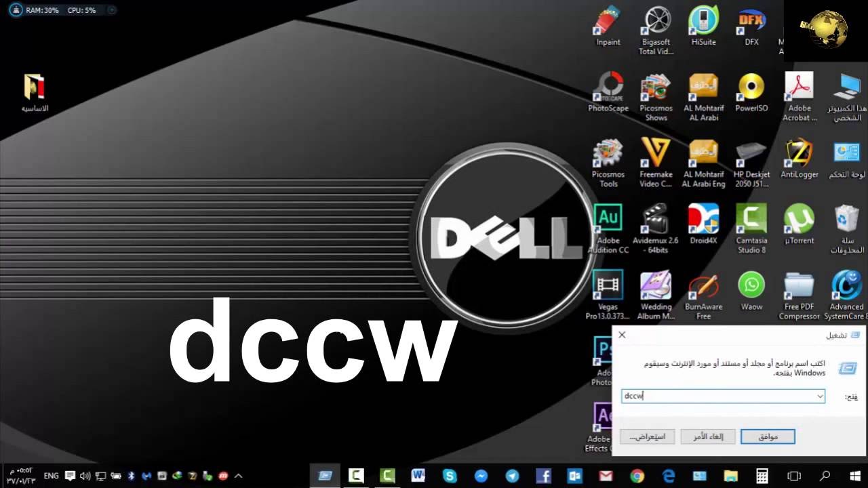Click the استعراض Browse button
The image size is (868, 488).
tap(648, 436)
